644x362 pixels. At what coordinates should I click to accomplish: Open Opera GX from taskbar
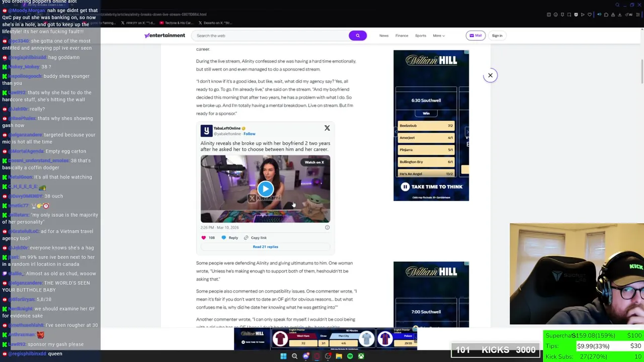pos(317,356)
